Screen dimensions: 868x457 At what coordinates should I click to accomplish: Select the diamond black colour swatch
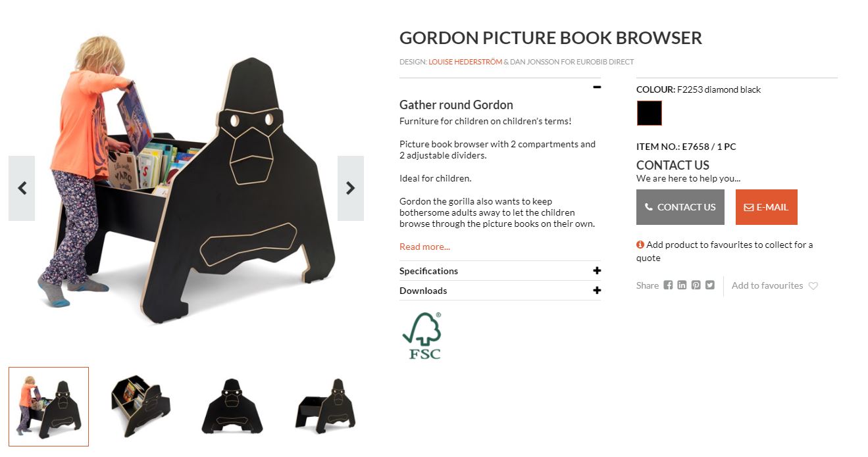(x=649, y=113)
